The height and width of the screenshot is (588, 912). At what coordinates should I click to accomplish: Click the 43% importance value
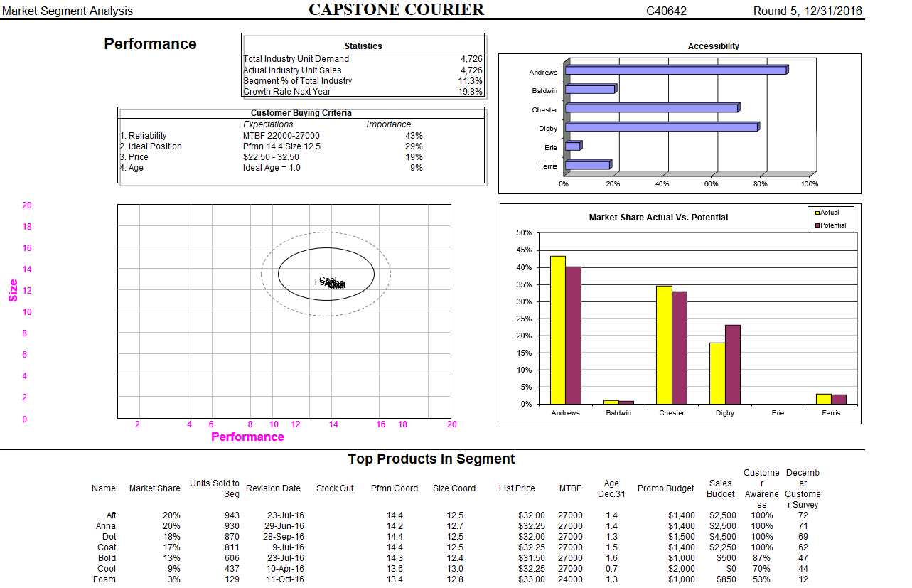[414, 135]
